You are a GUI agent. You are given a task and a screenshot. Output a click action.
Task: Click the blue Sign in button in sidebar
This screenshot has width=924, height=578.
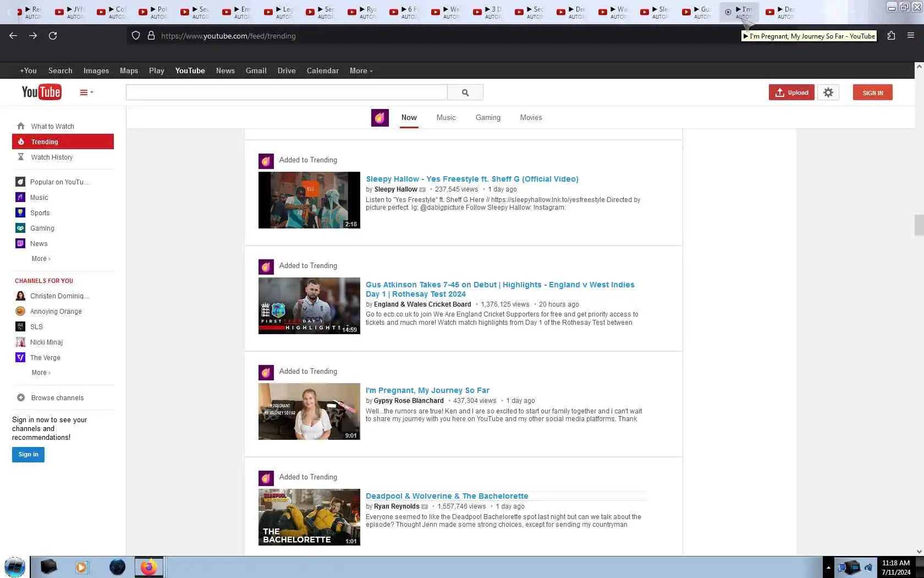(x=28, y=455)
